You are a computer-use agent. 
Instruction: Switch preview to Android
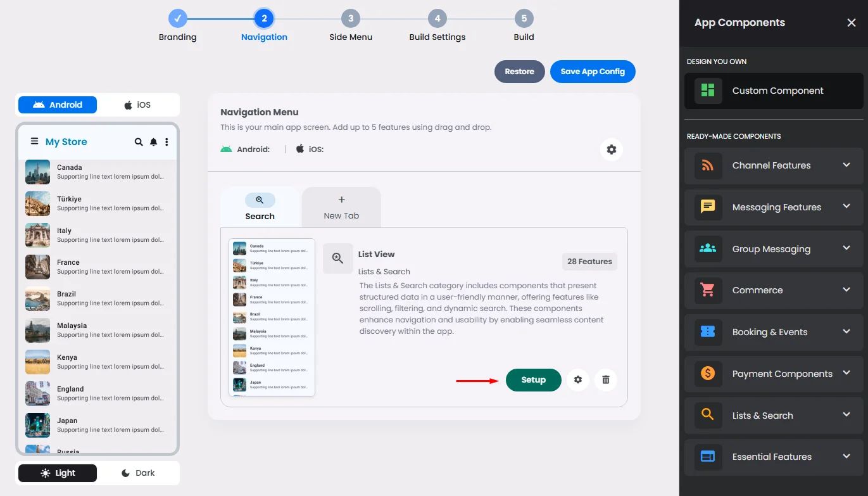pyautogui.click(x=58, y=105)
